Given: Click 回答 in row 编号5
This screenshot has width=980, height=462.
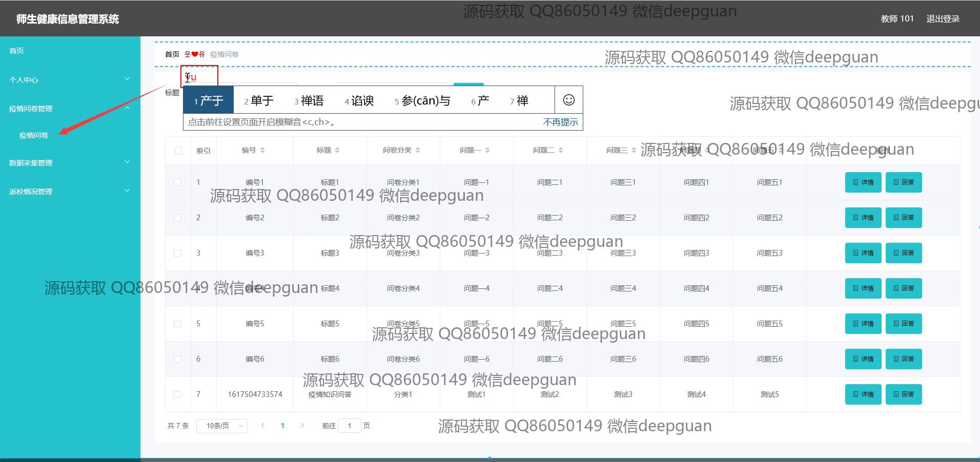Looking at the screenshot, I should [x=904, y=324].
